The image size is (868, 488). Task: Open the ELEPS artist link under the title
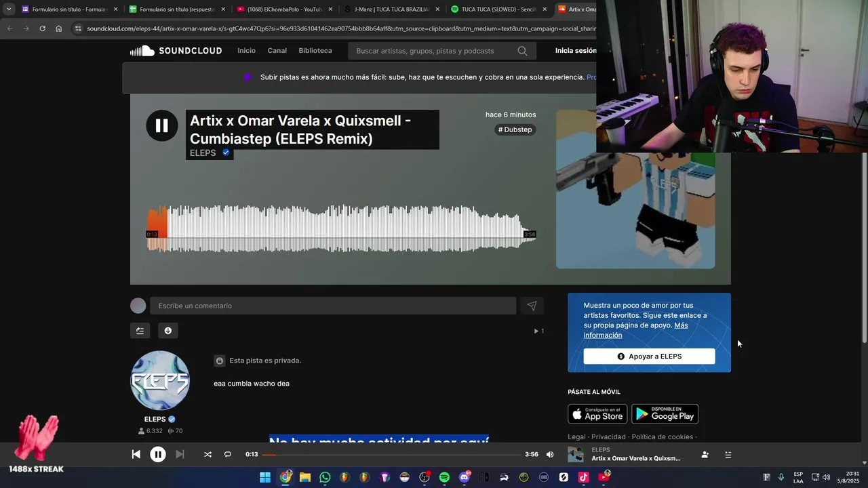203,153
